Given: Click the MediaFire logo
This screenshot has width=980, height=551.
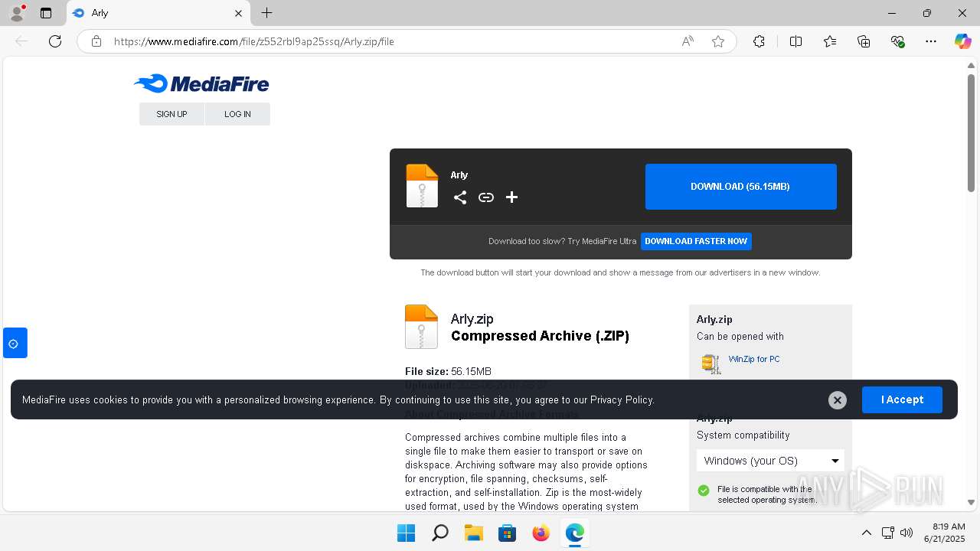Looking at the screenshot, I should pyautogui.click(x=201, y=83).
